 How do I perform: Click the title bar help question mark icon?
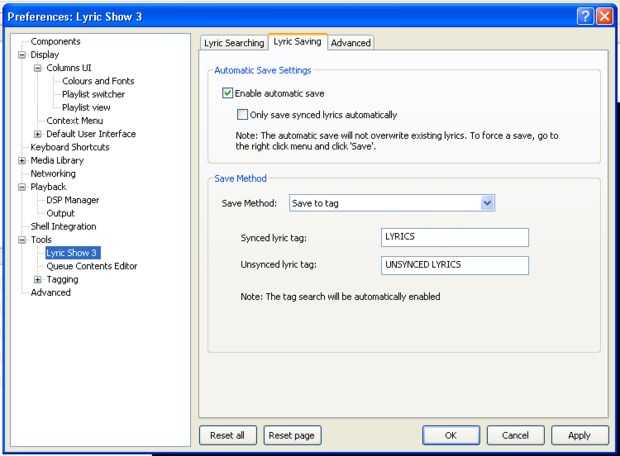(585, 16)
